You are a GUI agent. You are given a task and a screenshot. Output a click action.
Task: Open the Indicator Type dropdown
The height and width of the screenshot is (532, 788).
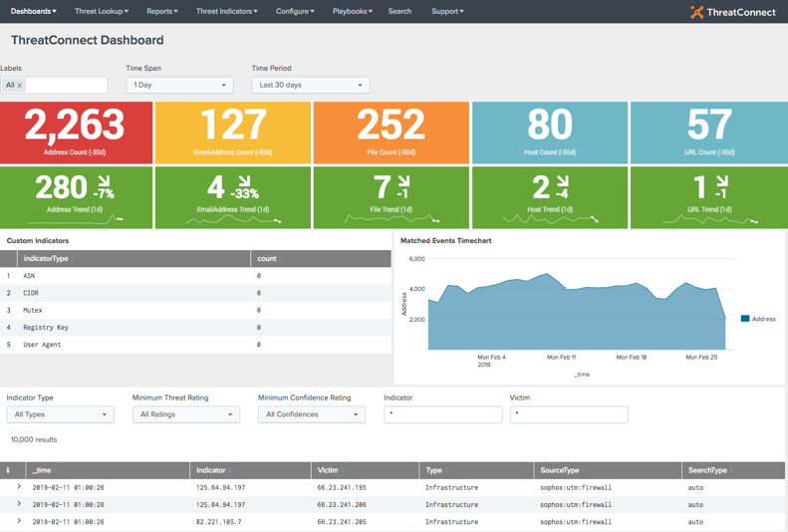pos(61,414)
